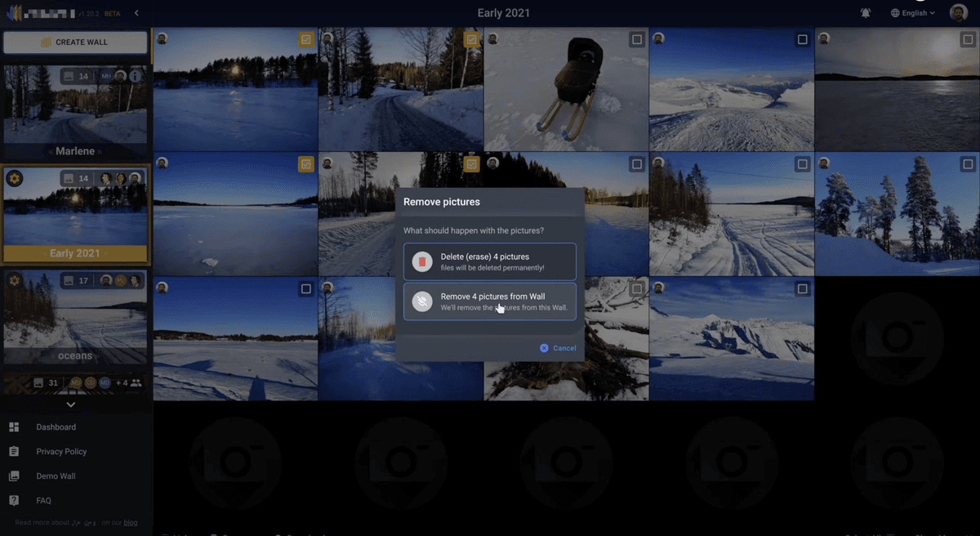The width and height of the screenshot is (980, 536).
Task: Click the Dashboard grid icon
Action: (x=14, y=427)
